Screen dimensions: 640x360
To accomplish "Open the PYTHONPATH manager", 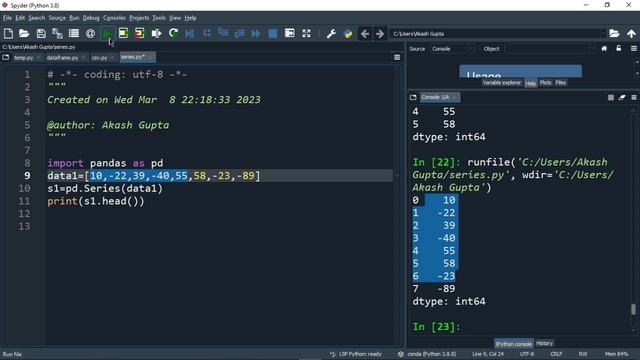I will click(348, 33).
